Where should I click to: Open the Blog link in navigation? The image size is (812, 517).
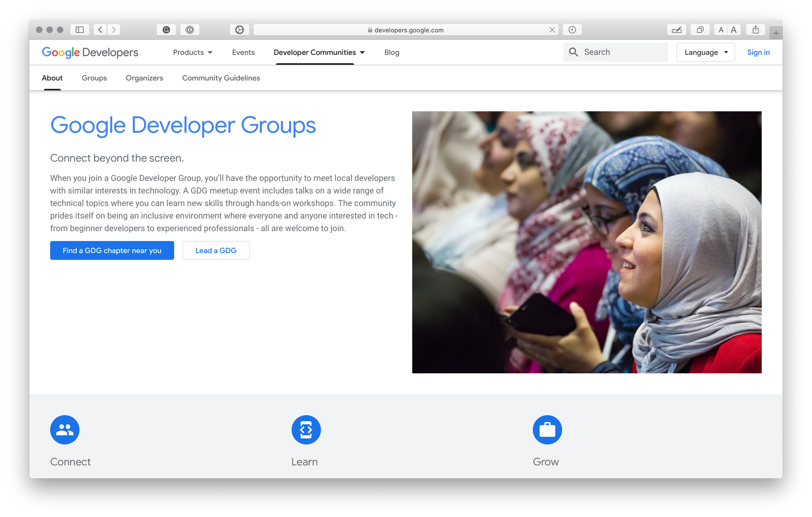coord(392,52)
